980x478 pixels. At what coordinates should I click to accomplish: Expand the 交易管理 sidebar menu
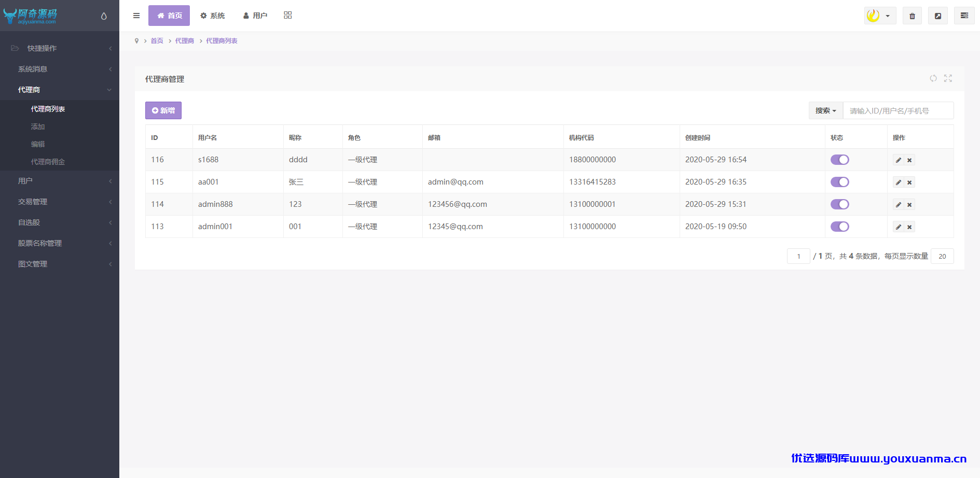[60, 202]
